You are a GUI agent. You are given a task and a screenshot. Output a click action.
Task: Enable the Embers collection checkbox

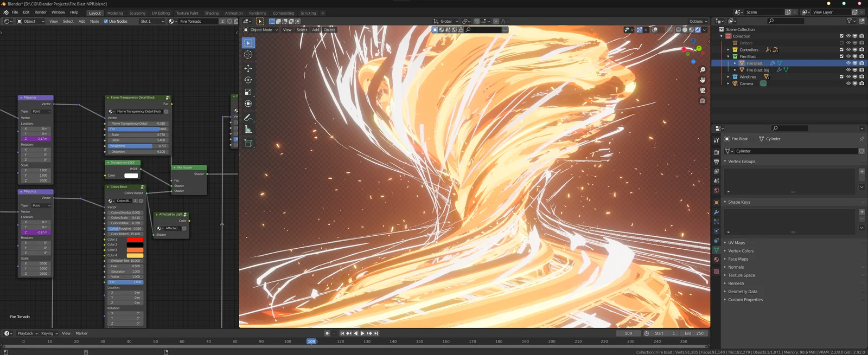click(841, 43)
